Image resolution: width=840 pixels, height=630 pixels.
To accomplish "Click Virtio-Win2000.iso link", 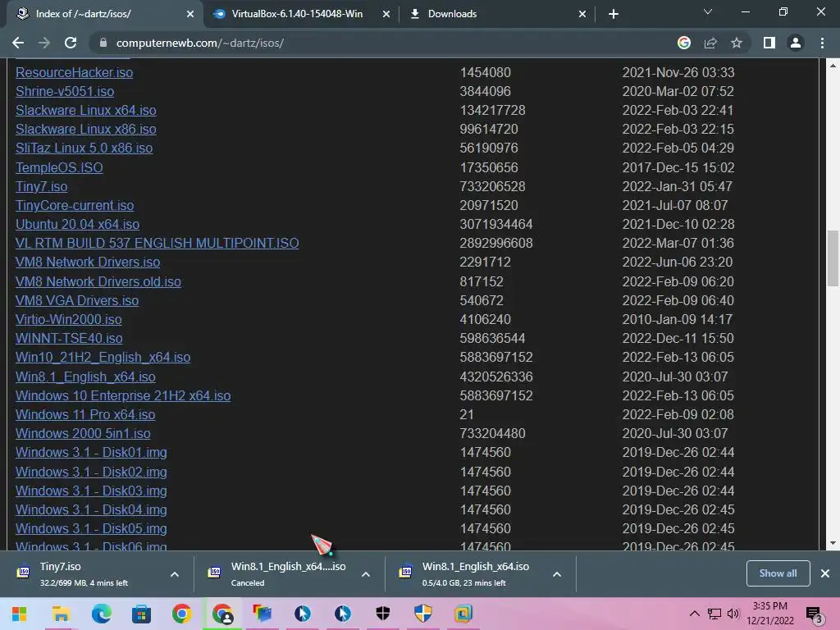I will click(69, 319).
